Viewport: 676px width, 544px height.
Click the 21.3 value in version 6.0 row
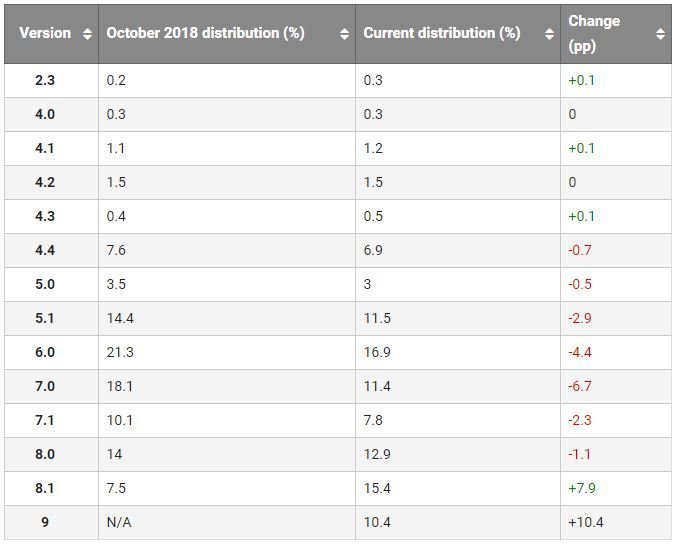[x=119, y=352]
